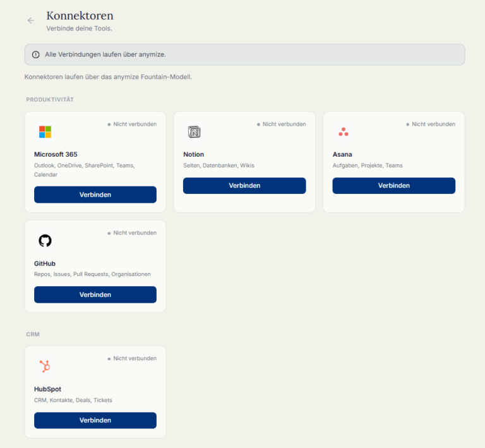
Task: Click Microsoft 365 'Nicht verbunden' status
Action: tap(132, 124)
